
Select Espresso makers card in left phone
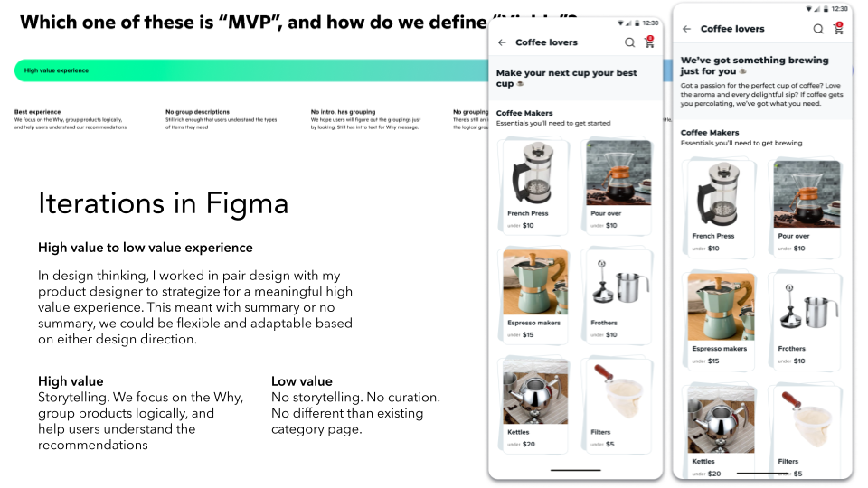(533, 295)
